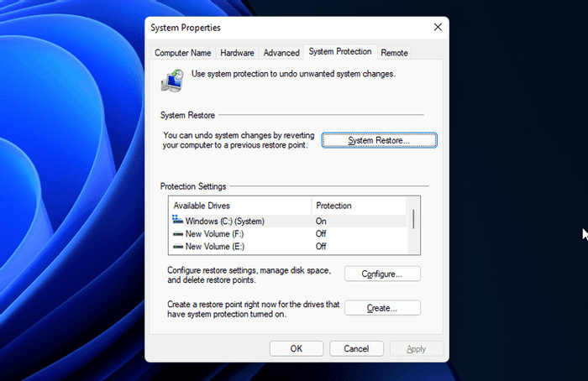588x381 pixels.
Task: Click the Apply button
Action: coord(417,349)
